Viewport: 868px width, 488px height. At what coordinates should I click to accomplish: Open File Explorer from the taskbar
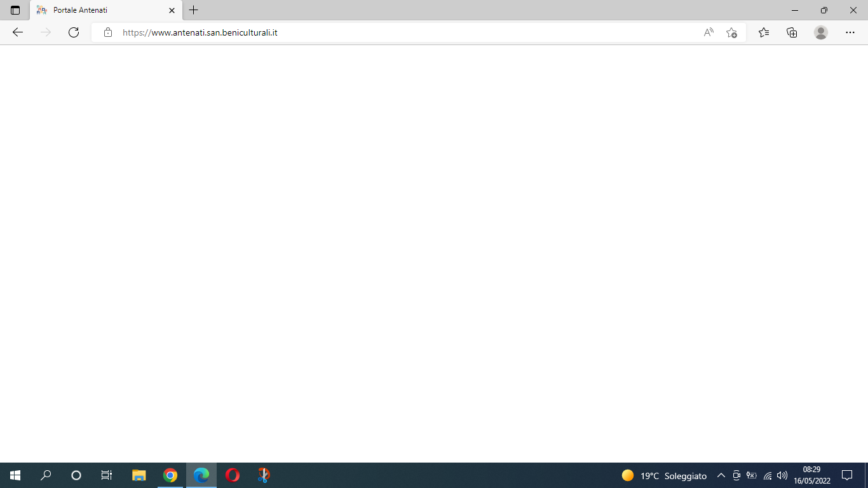(x=139, y=475)
